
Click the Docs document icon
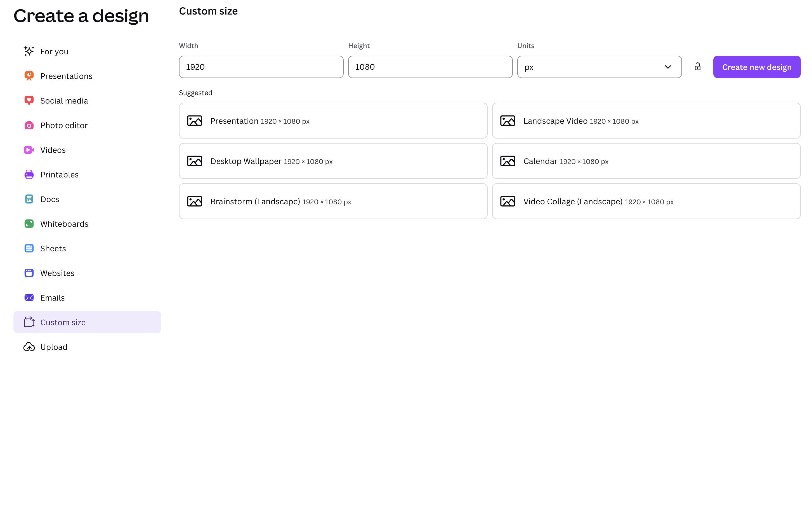[29, 199]
